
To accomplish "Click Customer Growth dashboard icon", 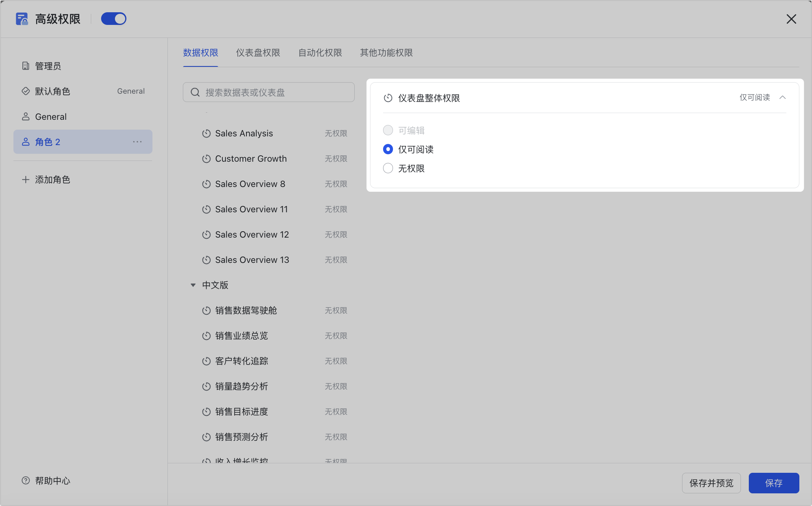I will pos(206,159).
